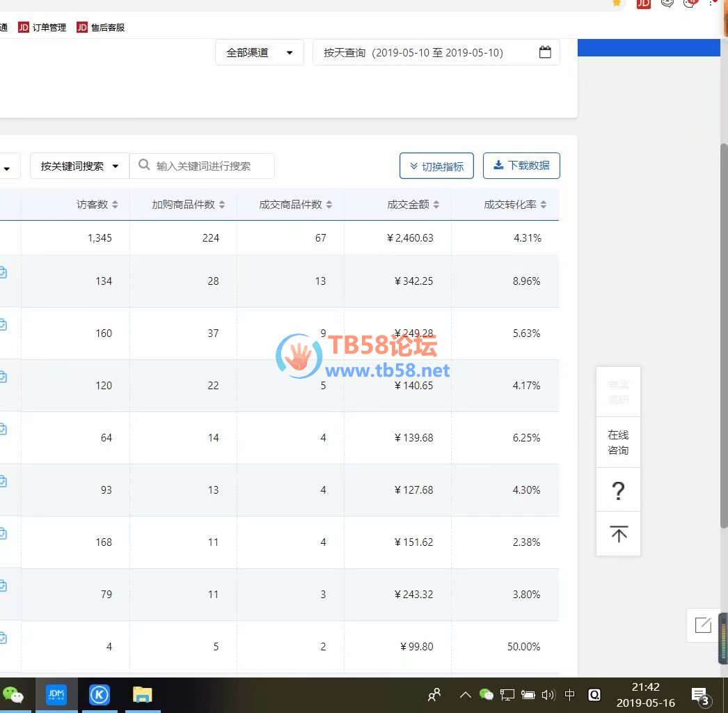Viewport: 728px width, 713px height.
Task: Click the question mark help icon
Action: pyautogui.click(x=618, y=490)
